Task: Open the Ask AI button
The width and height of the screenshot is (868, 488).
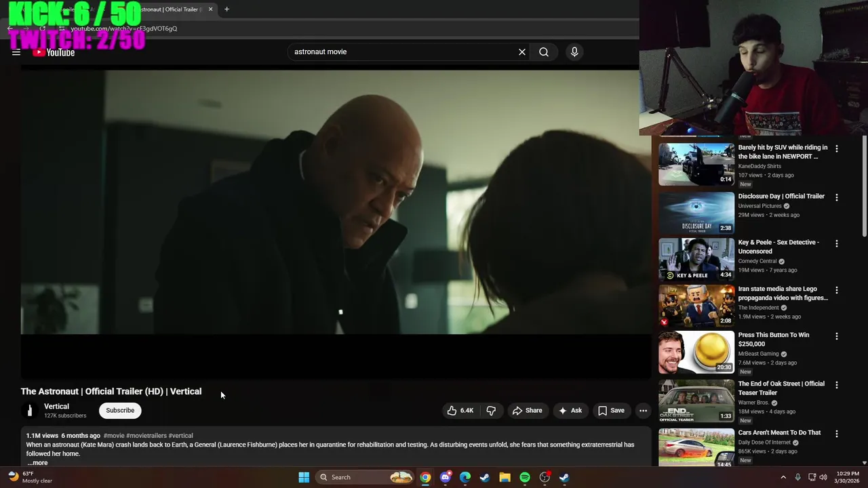Action: tap(570, 410)
